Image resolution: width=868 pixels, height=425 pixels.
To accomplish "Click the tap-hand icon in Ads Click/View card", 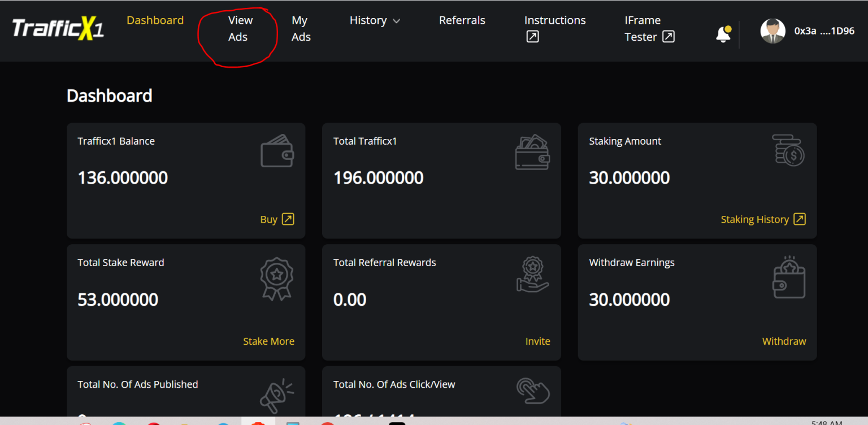I will [x=532, y=392].
